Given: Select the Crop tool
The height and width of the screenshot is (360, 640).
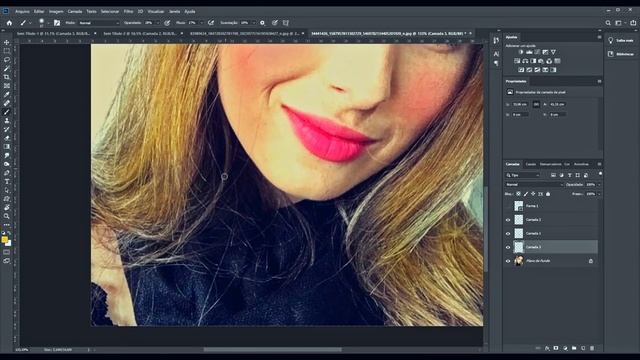Looking at the screenshot, I should click(7, 77).
